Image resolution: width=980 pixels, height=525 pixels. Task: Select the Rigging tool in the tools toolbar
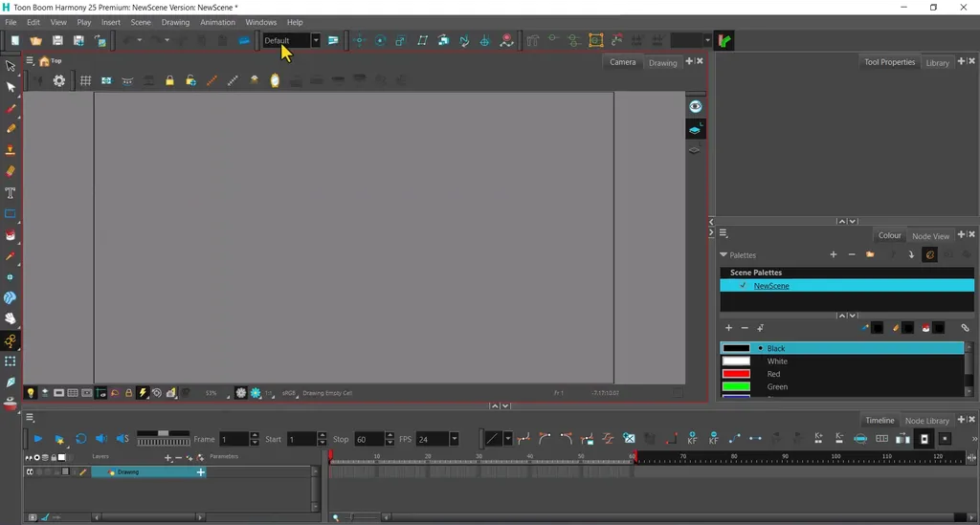[x=10, y=340]
